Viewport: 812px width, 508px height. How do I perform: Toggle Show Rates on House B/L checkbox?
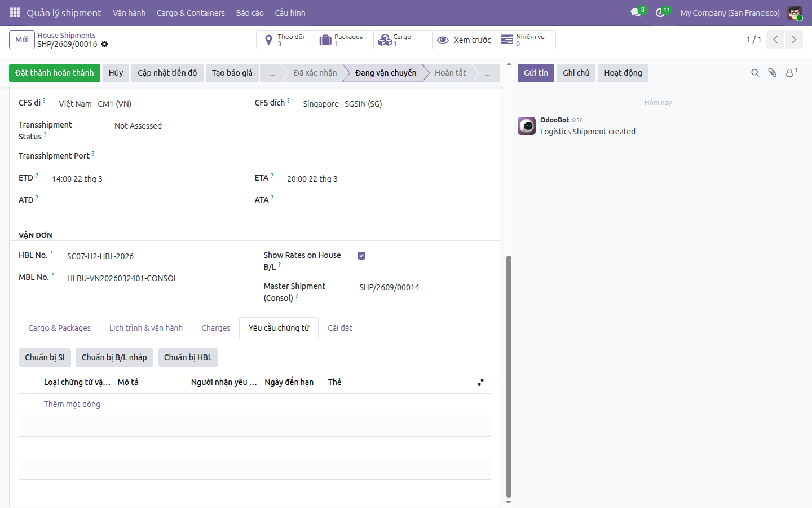click(x=361, y=256)
